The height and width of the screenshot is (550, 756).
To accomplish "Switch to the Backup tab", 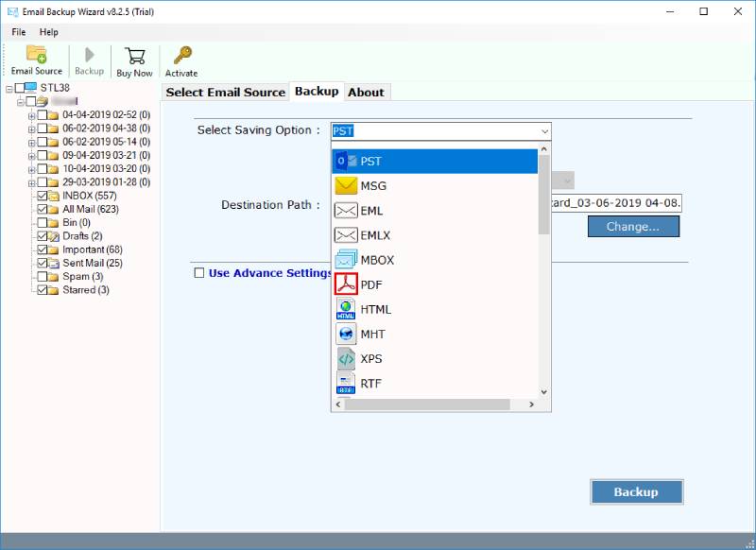I will pos(317,91).
